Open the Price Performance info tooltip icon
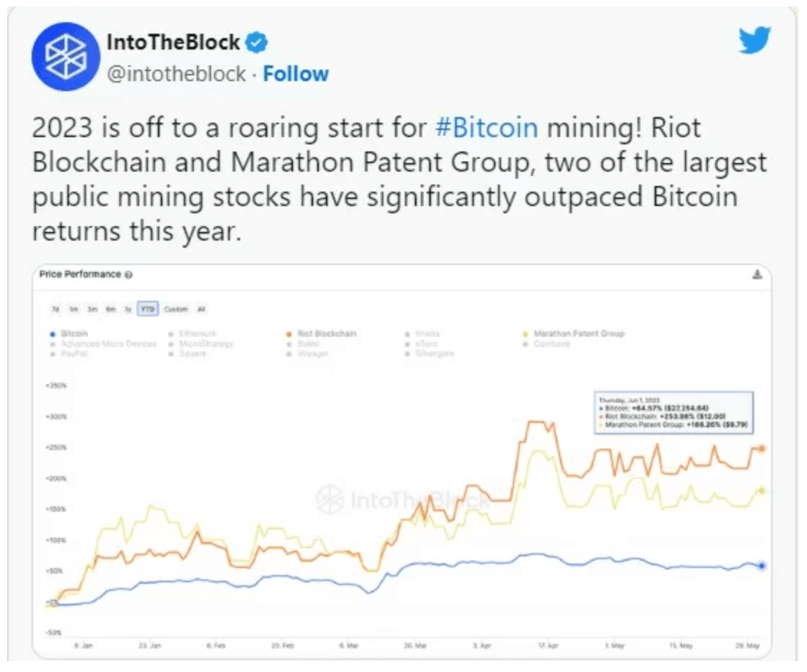This screenshot has width=807, height=672. 129,275
